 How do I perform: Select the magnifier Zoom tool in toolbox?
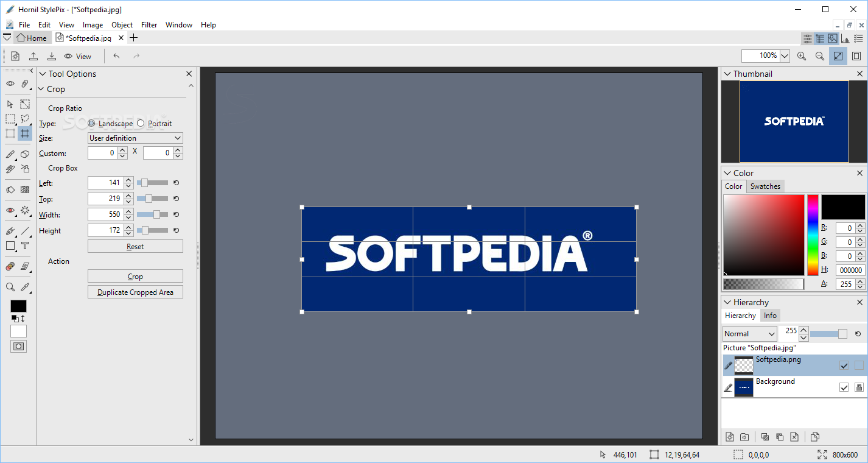10,287
